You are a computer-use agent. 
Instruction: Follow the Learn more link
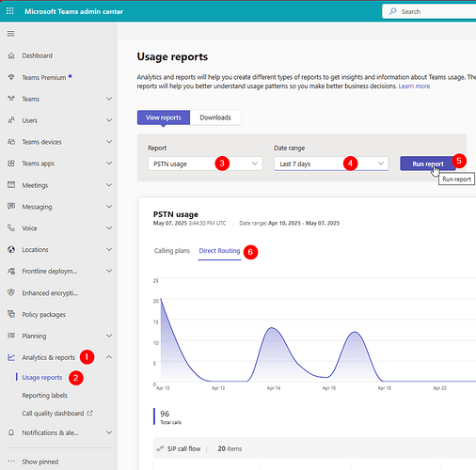tap(414, 86)
